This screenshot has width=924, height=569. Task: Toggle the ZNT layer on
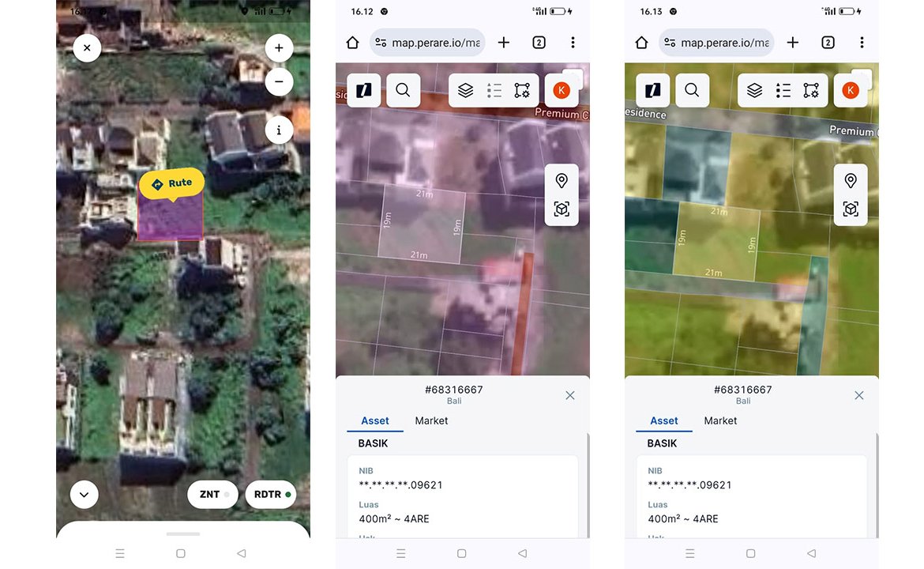pyautogui.click(x=213, y=495)
